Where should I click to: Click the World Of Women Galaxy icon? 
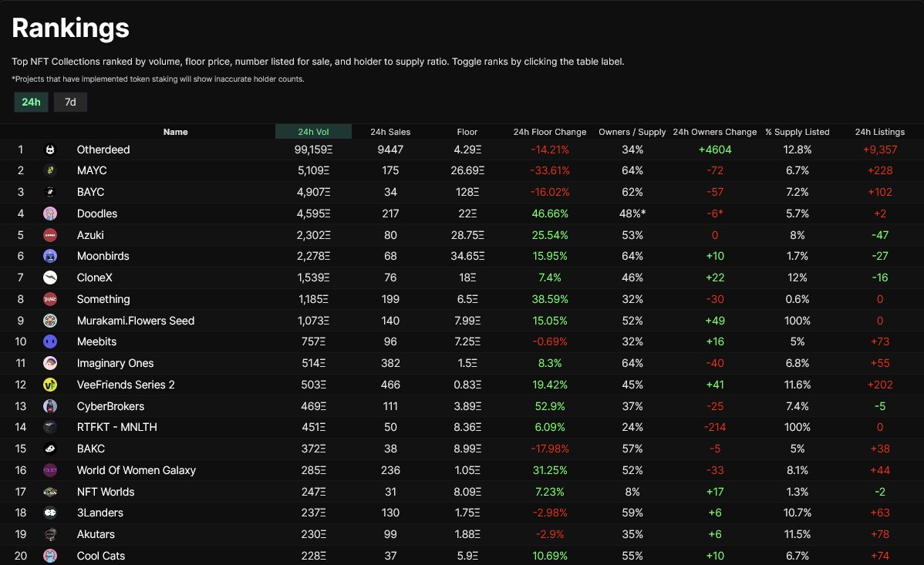tap(50, 470)
